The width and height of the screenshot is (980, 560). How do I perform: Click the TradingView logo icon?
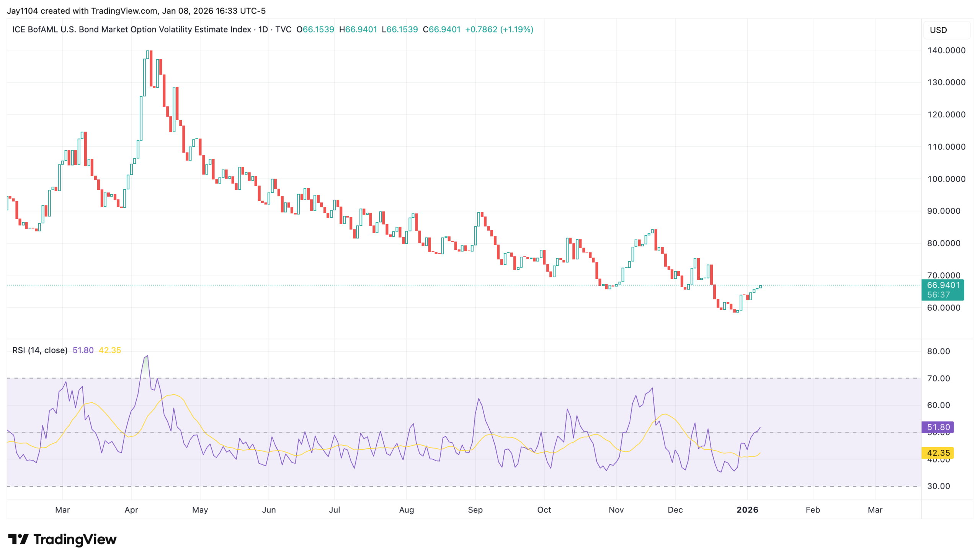coord(18,539)
